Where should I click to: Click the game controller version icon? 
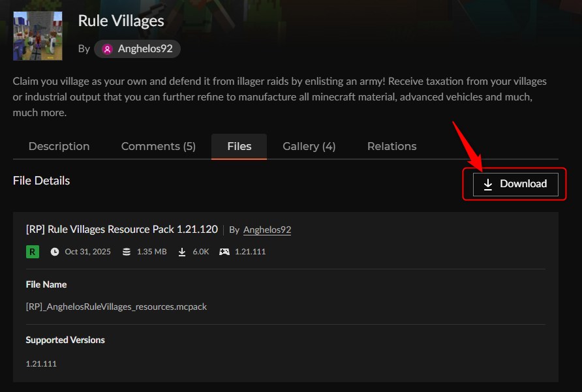click(224, 252)
